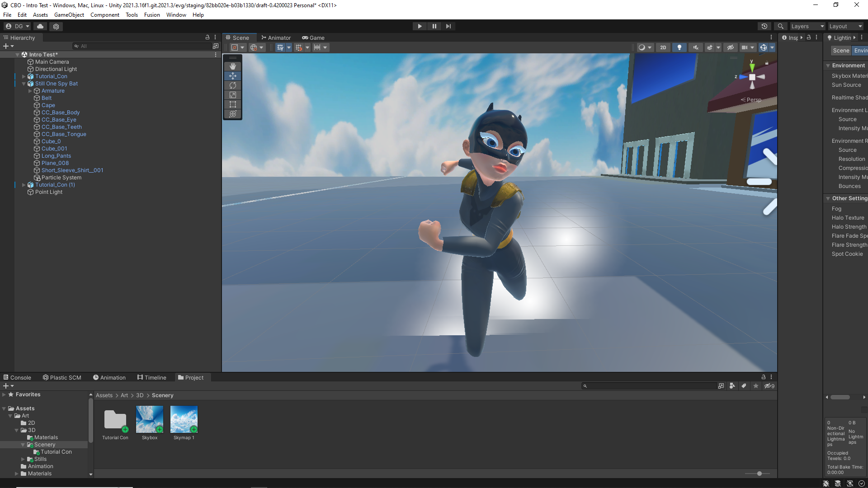The width and height of the screenshot is (868, 488).
Task: Toggle scene lighting bulb
Action: coord(679,47)
